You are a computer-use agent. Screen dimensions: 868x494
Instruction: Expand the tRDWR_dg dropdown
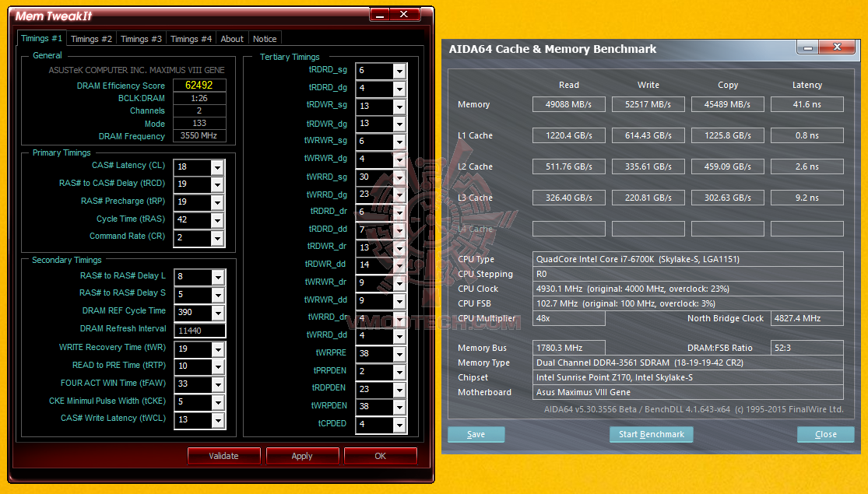(x=399, y=124)
